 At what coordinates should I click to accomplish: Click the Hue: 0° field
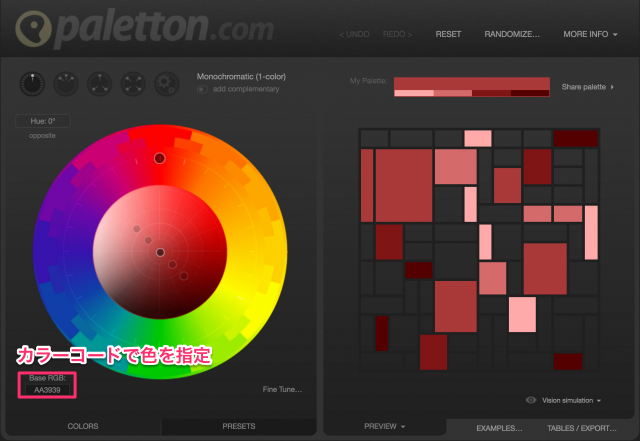(x=43, y=121)
